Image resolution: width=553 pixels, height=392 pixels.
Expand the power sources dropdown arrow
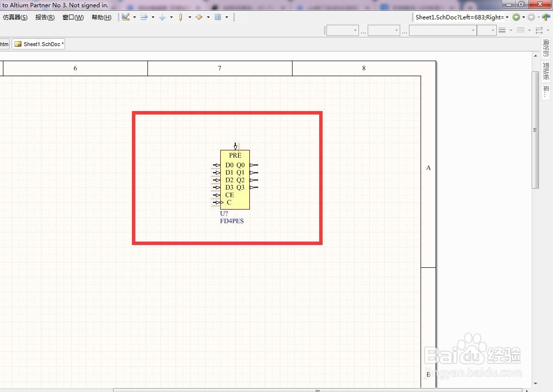(x=171, y=17)
